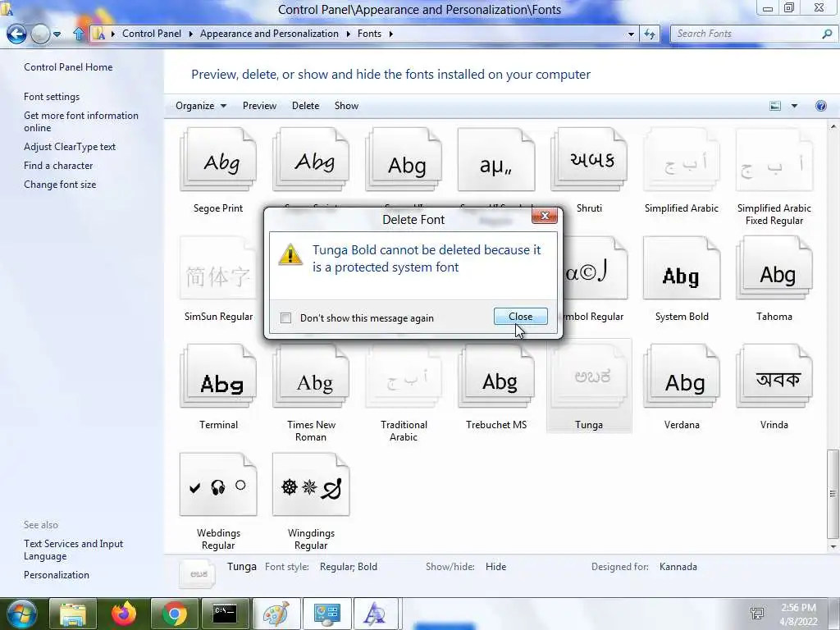This screenshot has width=840, height=630.
Task: Expand arrow after Appearance and Personalization
Action: point(348,34)
